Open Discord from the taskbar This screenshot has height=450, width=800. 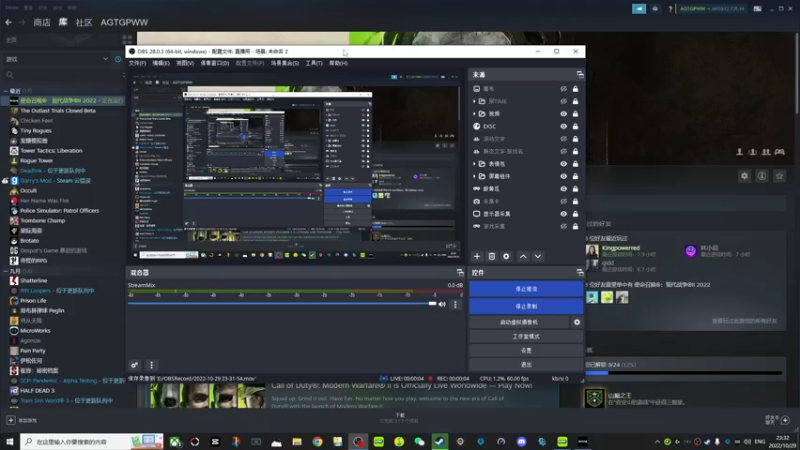(x=521, y=441)
